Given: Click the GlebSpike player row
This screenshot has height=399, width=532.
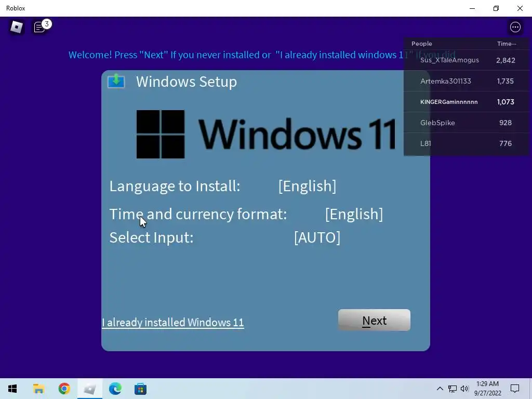Looking at the screenshot, I should point(467,123).
